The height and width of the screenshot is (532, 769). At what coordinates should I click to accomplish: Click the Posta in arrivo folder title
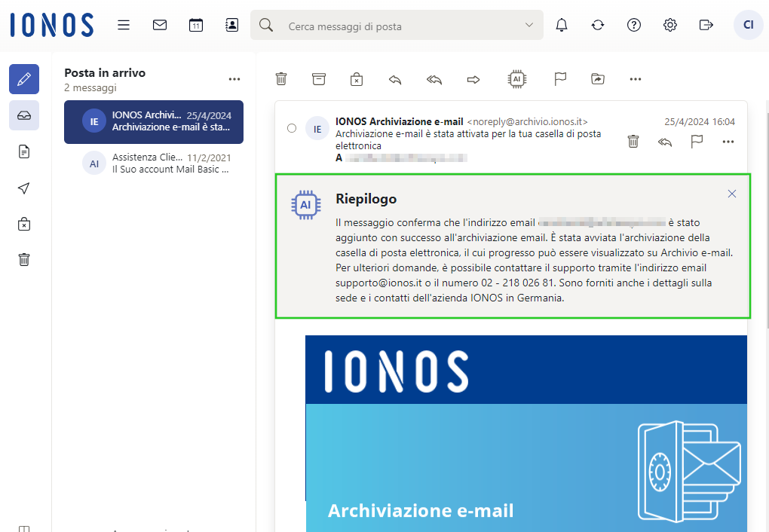(105, 73)
